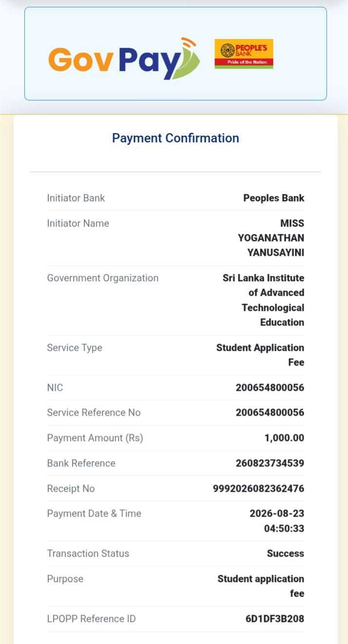This screenshot has width=348, height=644.
Task: Select the NIC number 200654800056
Action: click(270, 388)
